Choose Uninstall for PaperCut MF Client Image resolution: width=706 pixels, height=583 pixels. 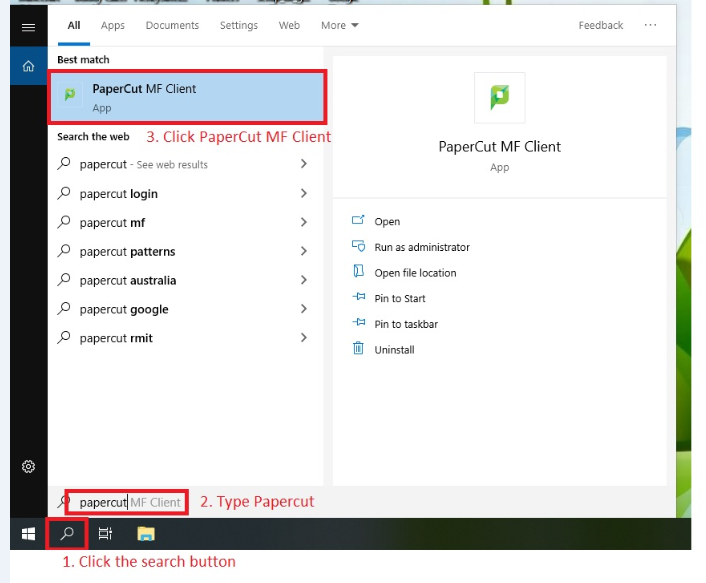pyautogui.click(x=394, y=350)
